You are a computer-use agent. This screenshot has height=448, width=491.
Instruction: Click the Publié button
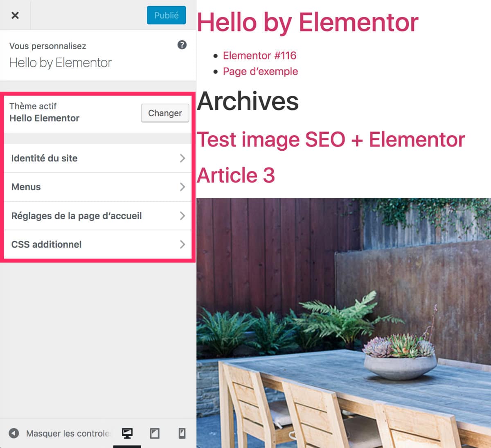[x=166, y=15]
